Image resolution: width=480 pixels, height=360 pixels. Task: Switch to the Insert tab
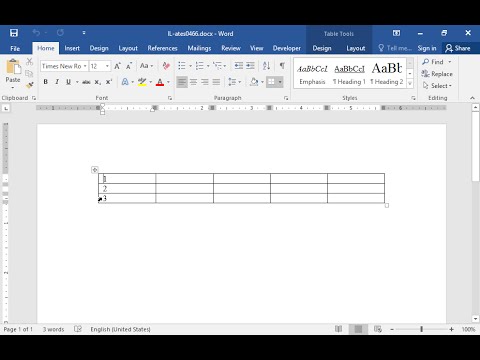point(72,48)
